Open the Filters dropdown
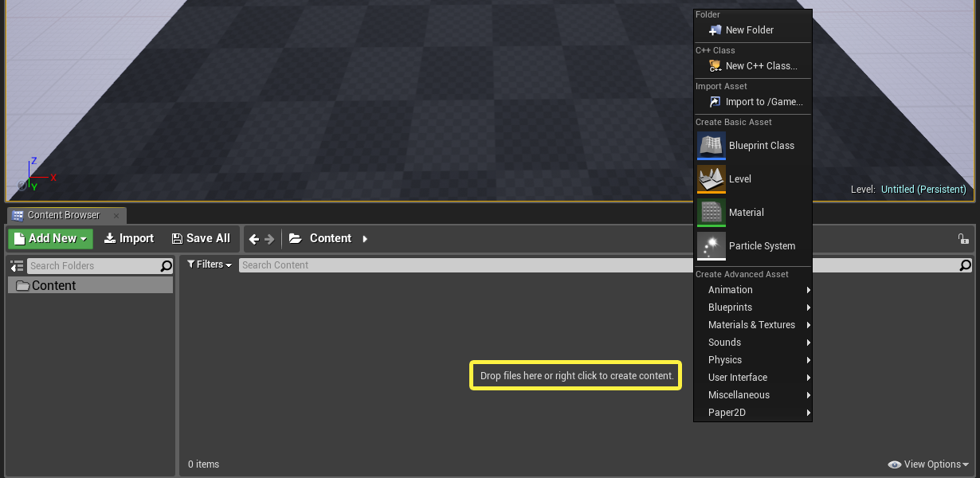980x478 pixels. [209, 264]
